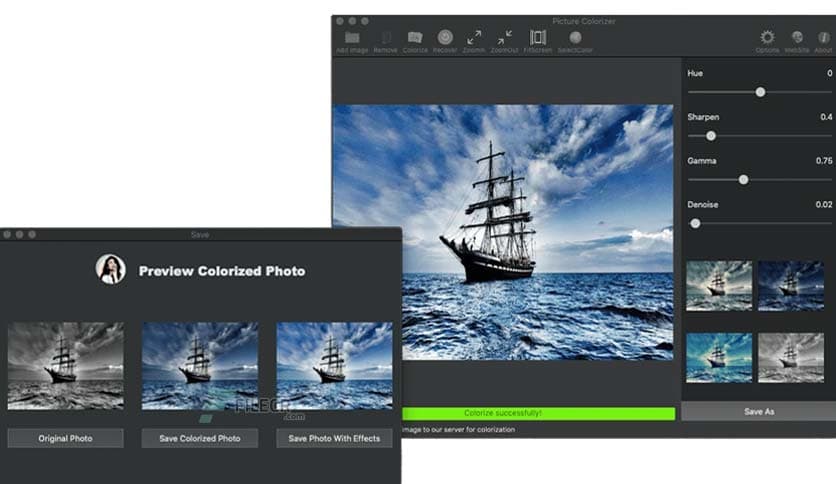Click Save Photo With Effects button
The width and height of the screenshot is (836, 484).
click(x=334, y=438)
